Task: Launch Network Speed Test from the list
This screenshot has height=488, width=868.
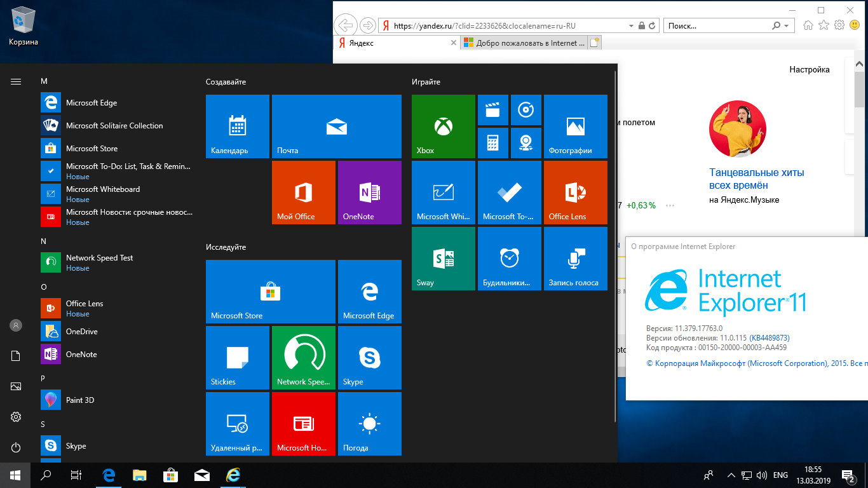Action: tap(116, 262)
